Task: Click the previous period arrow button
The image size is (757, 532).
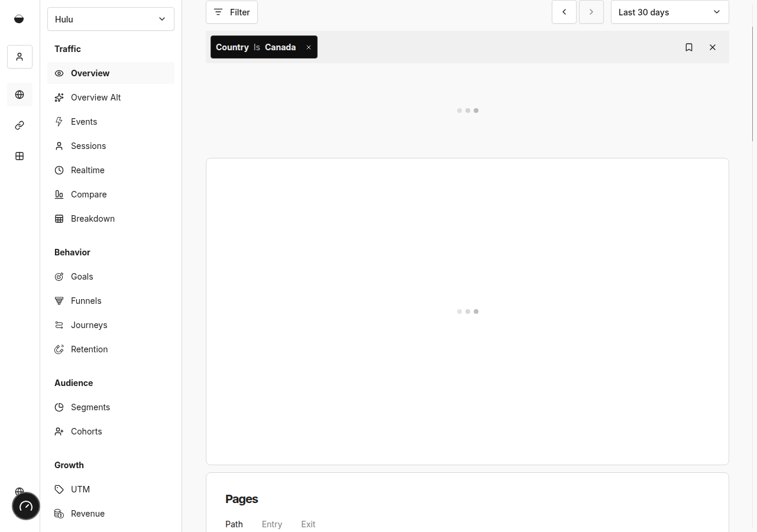Action: (x=564, y=12)
